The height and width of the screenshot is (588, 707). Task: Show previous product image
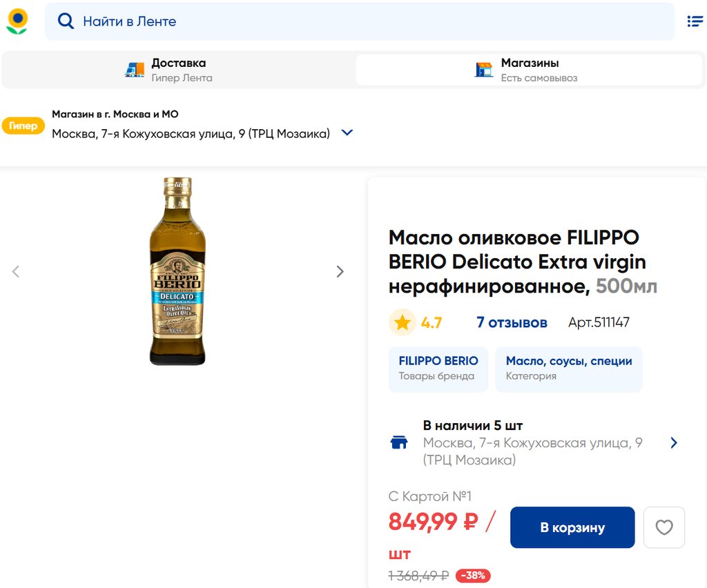point(16,271)
